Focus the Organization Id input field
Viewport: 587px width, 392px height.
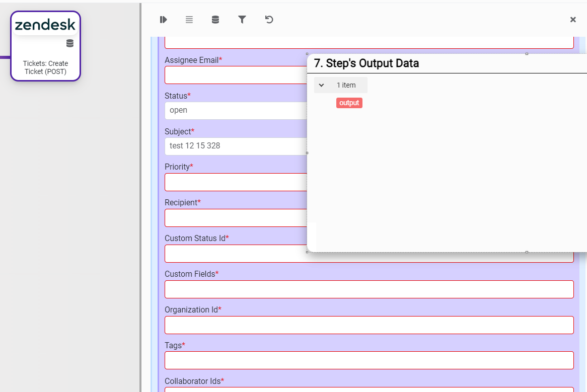[x=369, y=325]
